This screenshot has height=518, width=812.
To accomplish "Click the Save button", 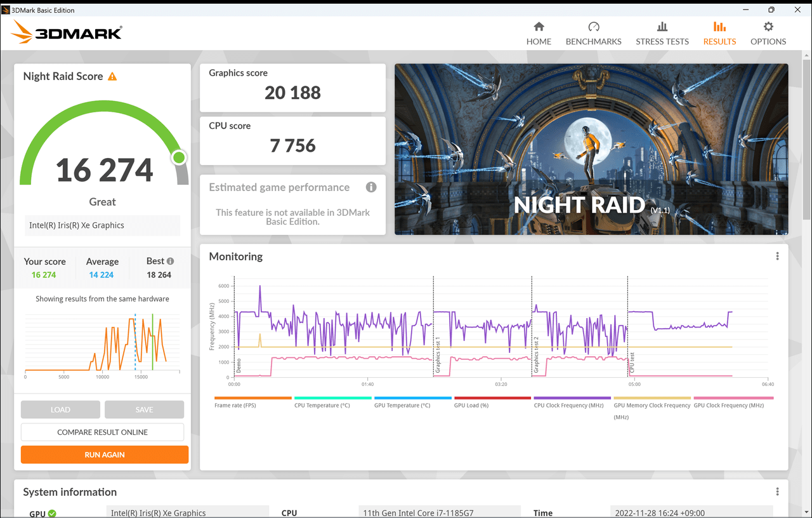I will point(144,409).
